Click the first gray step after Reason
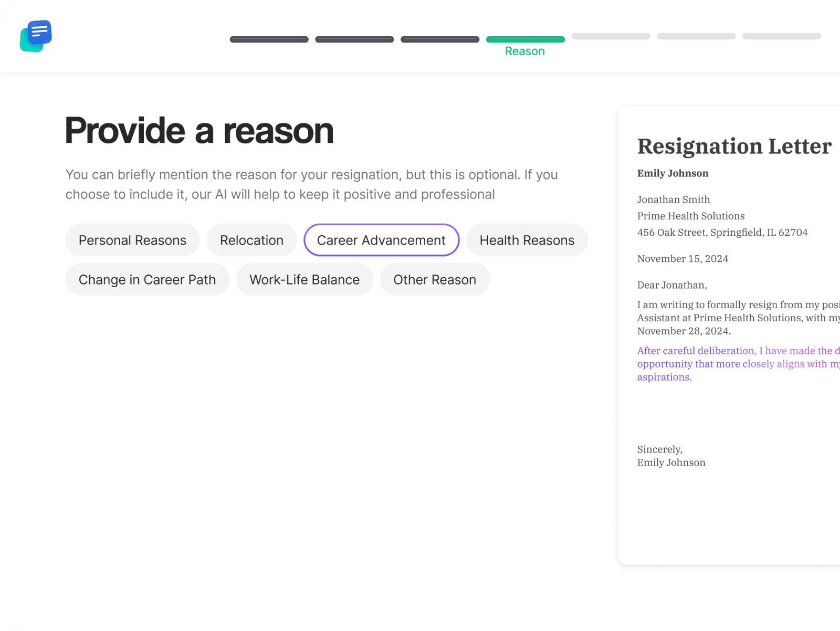 pyautogui.click(x=611, y=36)
